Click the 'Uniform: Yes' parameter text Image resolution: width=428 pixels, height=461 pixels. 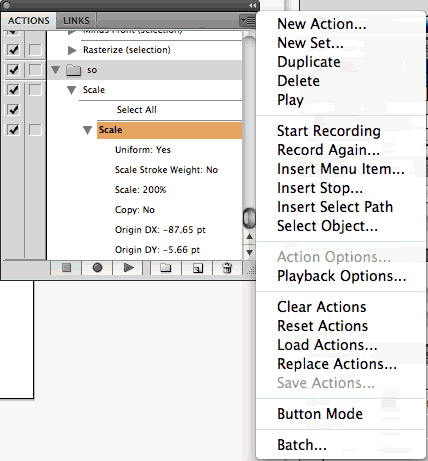(143, 150)
